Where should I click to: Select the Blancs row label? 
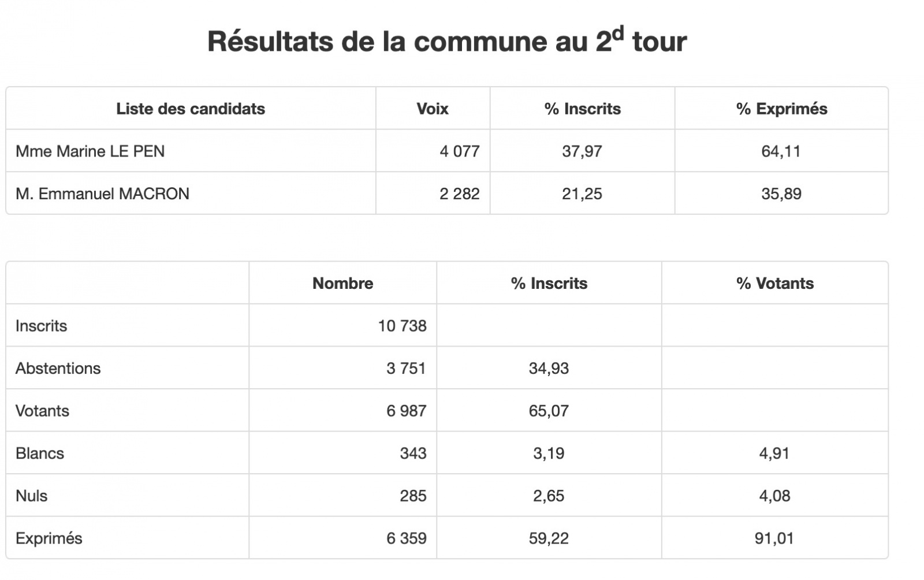coord(40,453)
